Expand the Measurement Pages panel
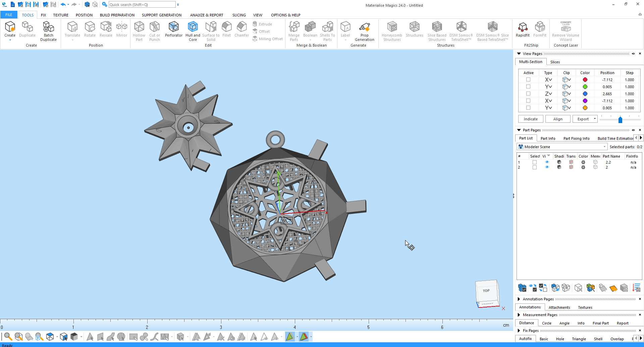 click(519, 315)
